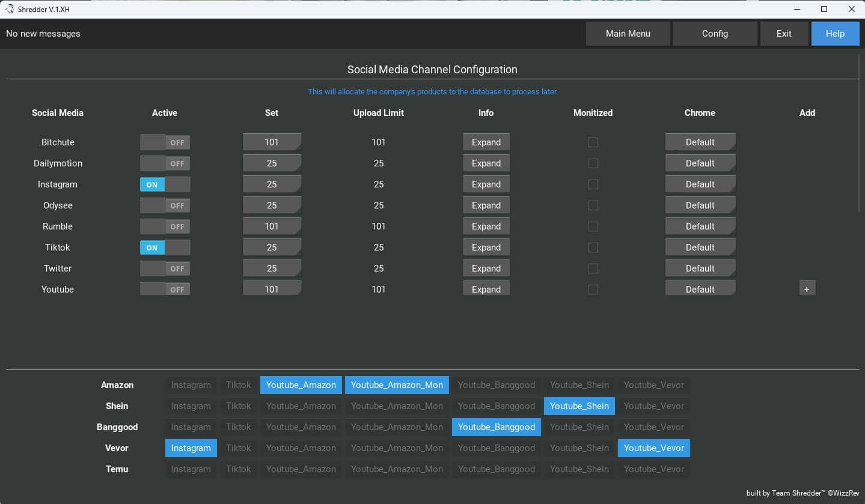
Task: Expand the Info for Dailymotion
Action: coord(486,163)
